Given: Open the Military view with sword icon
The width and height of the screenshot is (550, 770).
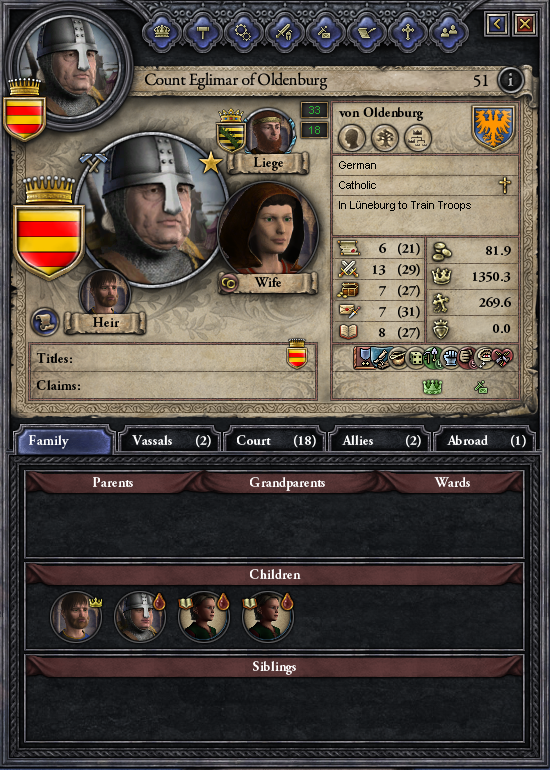Looking at the screenshot, I should (x=284, y=31).
